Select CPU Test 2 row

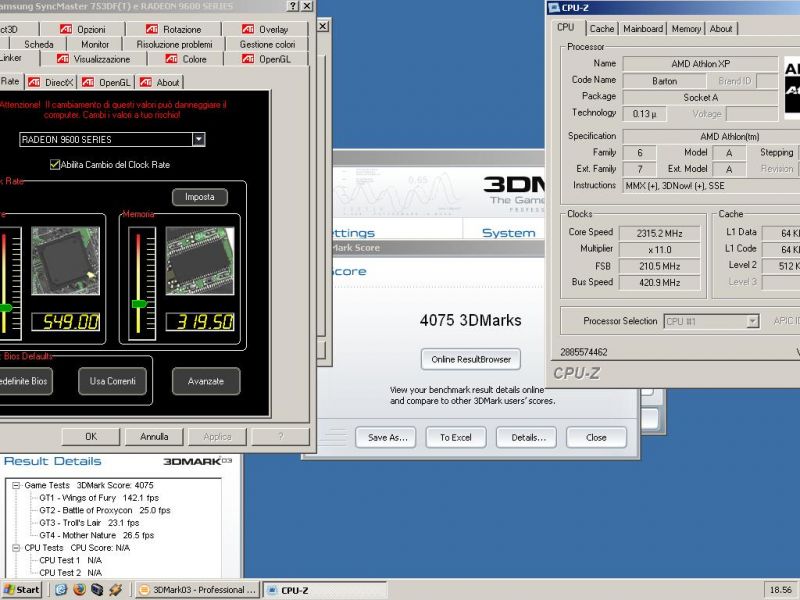click(70, 572)
